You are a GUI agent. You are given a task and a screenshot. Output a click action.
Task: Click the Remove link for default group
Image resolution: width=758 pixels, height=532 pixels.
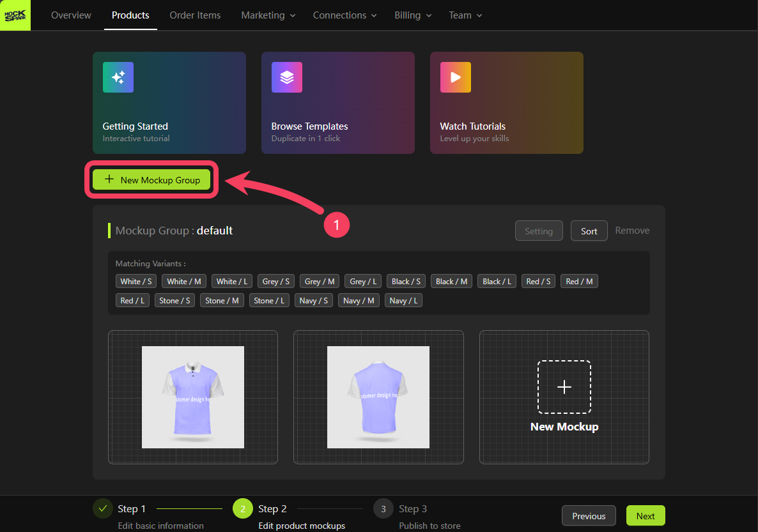pos(632,231)
